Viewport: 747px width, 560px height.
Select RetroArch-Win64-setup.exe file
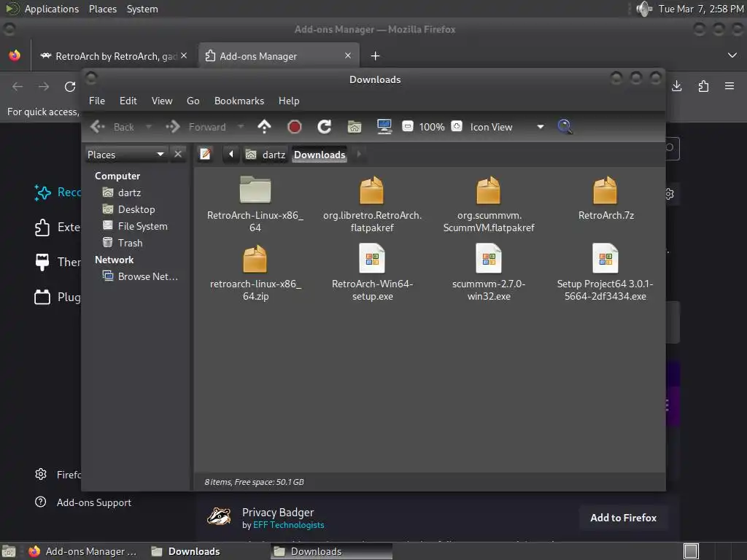(372, 273)
